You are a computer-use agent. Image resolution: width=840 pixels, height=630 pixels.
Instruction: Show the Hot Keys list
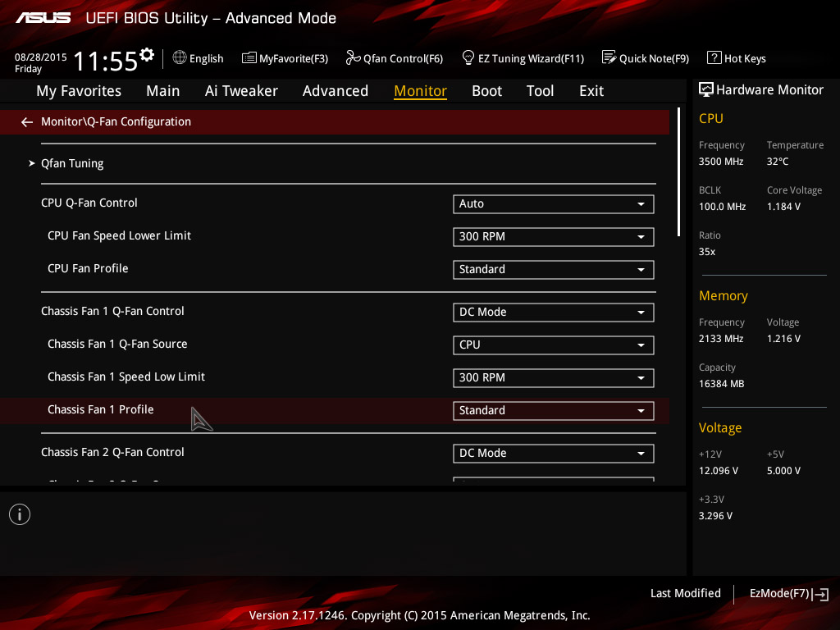[x=737, y=58]
